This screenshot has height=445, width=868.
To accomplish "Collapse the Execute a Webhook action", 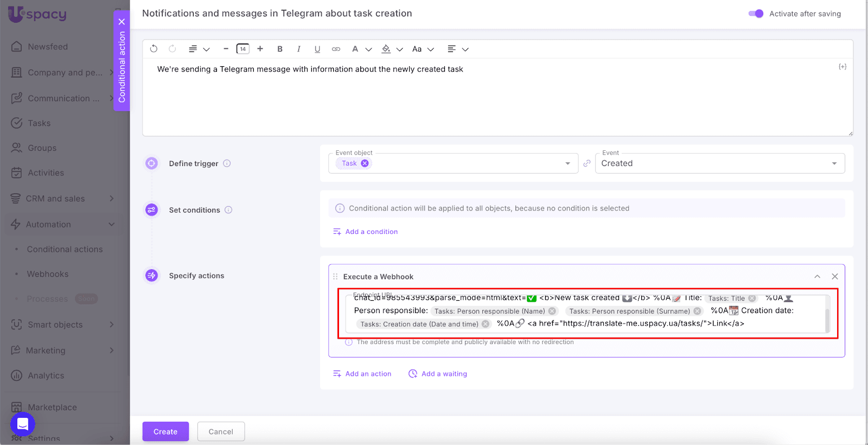I will click(817, 277).
